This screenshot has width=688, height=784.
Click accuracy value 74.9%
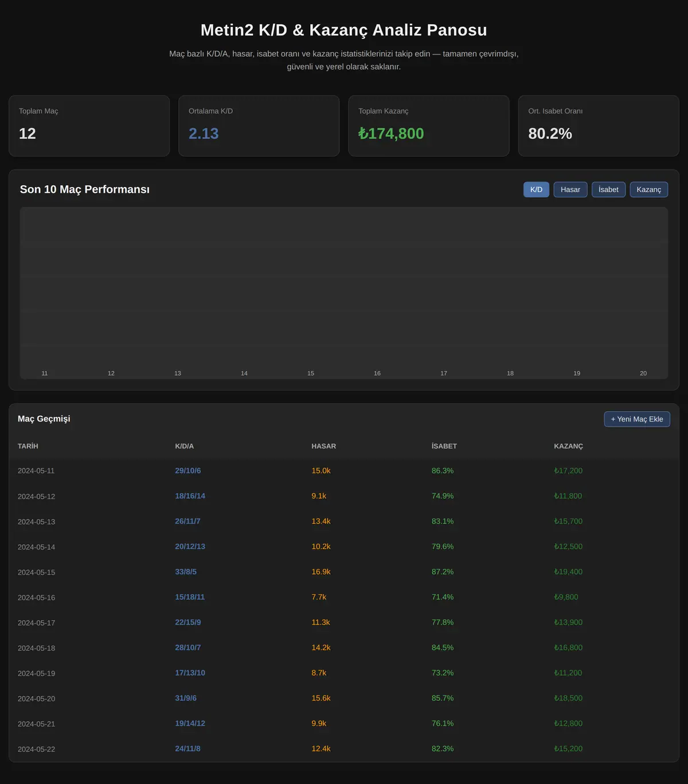[x=443, y=496]
